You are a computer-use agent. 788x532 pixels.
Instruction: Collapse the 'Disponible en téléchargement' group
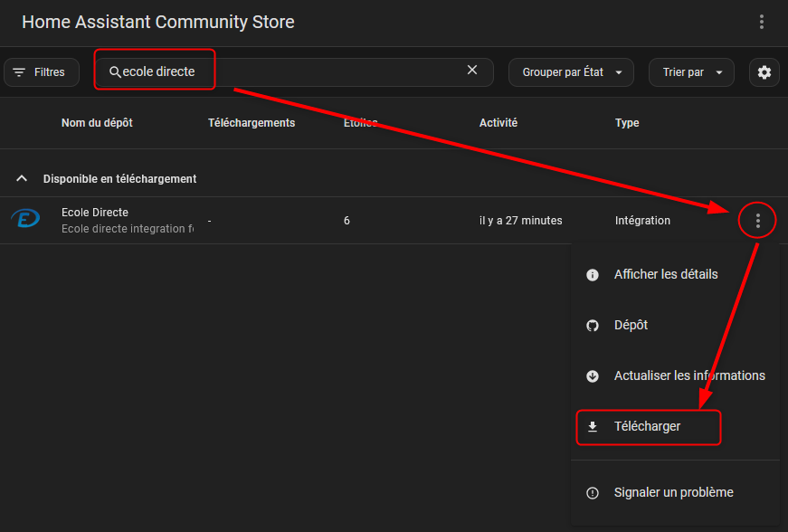pyautogui.click(x=22, y=179)
